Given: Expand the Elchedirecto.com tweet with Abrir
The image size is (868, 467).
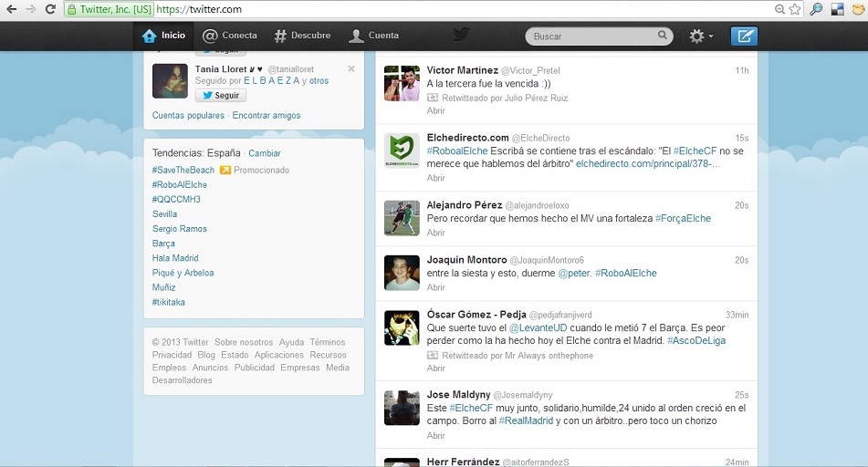Looking at the screenshot, I should [x=435, y=178].
